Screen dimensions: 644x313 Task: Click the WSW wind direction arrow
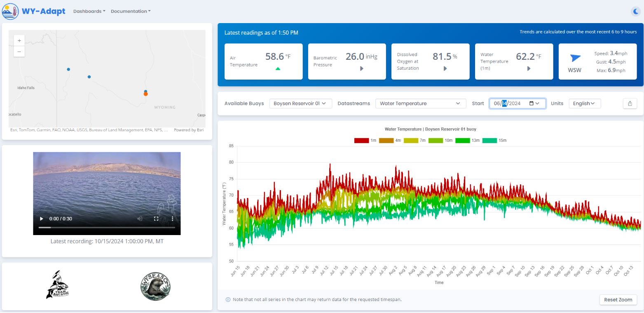[575, 58]
